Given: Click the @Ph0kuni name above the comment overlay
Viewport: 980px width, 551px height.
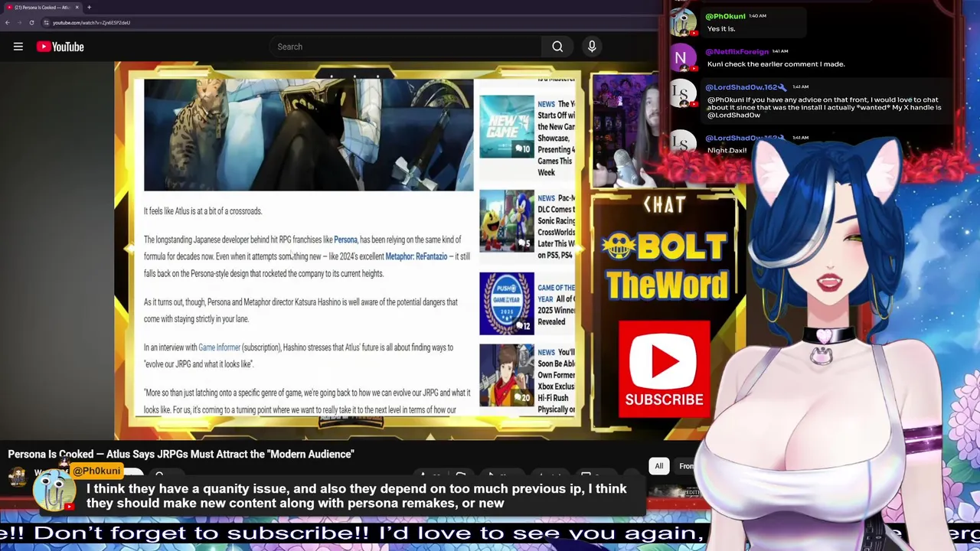Looking at the screenshot, I should (x=96, y=471).
